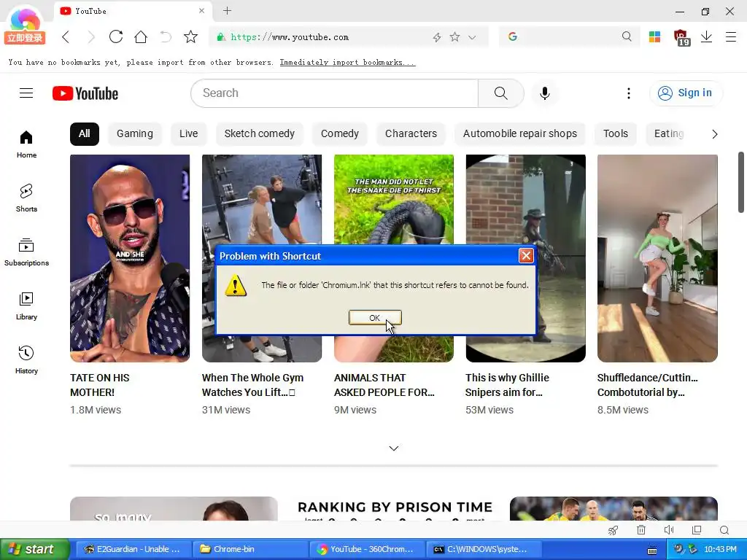Select the Gaming filter chip
Screen dimensions: 747x560
[135, 134]
